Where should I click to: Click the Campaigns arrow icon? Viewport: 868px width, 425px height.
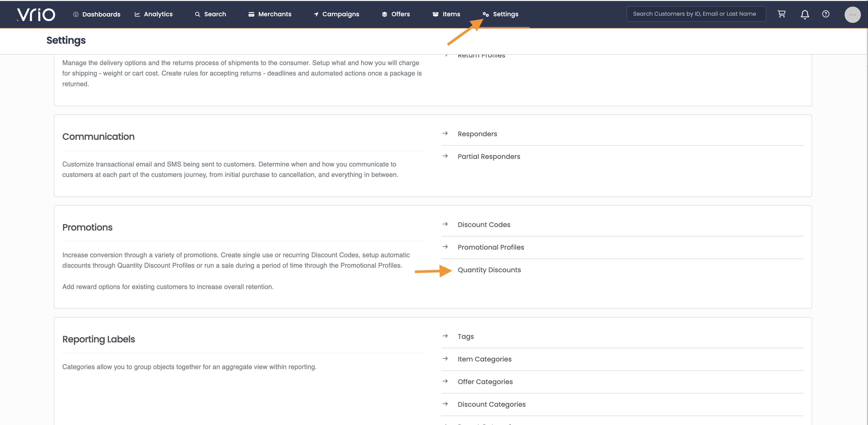(316, 14)
